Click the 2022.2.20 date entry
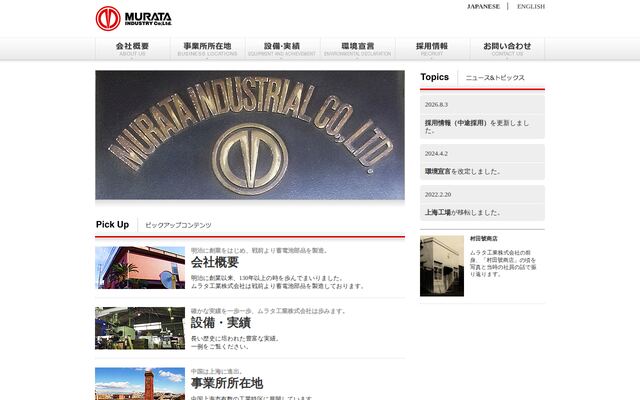This screenshot has height=400, width=640. pos(438,195)
